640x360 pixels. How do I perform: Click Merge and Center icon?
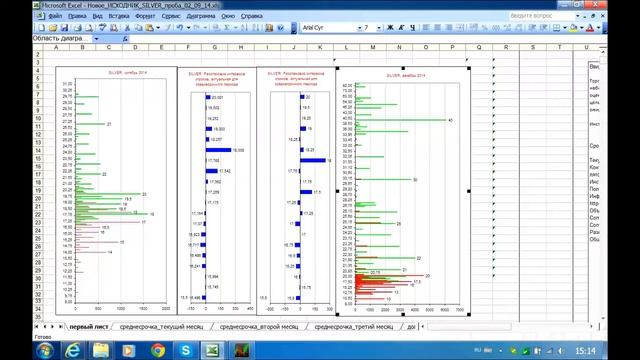[x=460, y=27]
